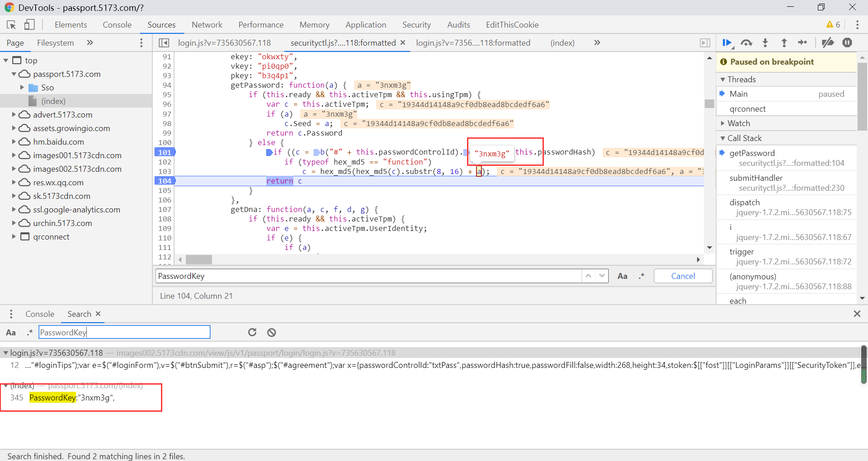Image resolution: width=868 pixels, height=461 pixels.
Task: Click the editor horizontal scrollbar thumb
Action: (199, 259)
